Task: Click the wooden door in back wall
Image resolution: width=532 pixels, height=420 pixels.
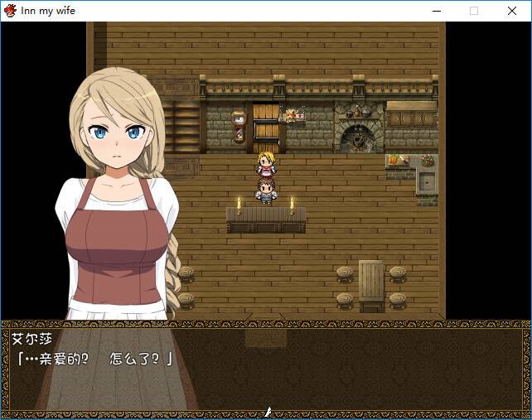Action: tap(266, 126)
